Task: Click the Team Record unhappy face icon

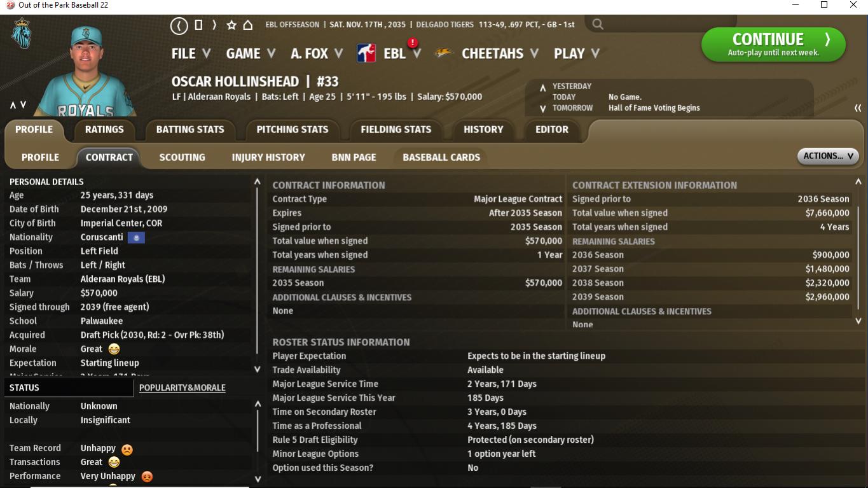Action: pyautogui.click(x=127, y=449)
